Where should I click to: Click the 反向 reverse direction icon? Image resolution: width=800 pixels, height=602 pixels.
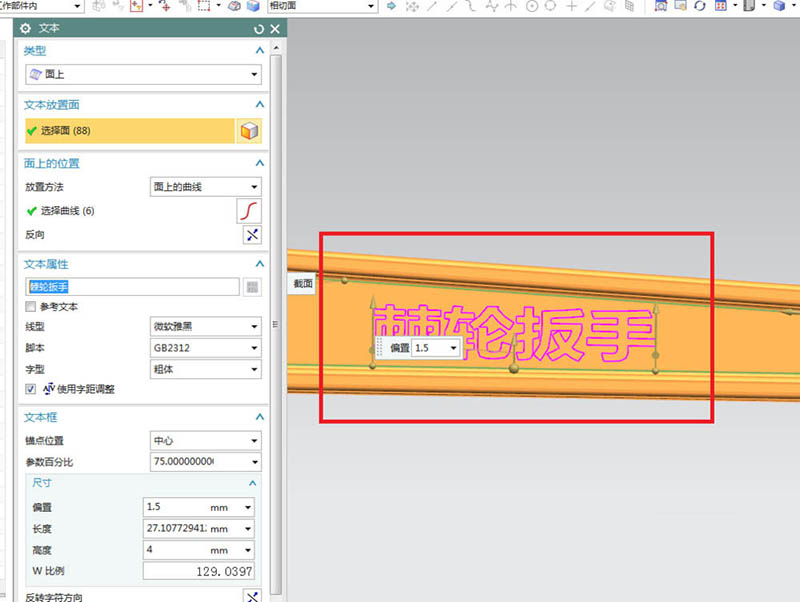[252, 235]
